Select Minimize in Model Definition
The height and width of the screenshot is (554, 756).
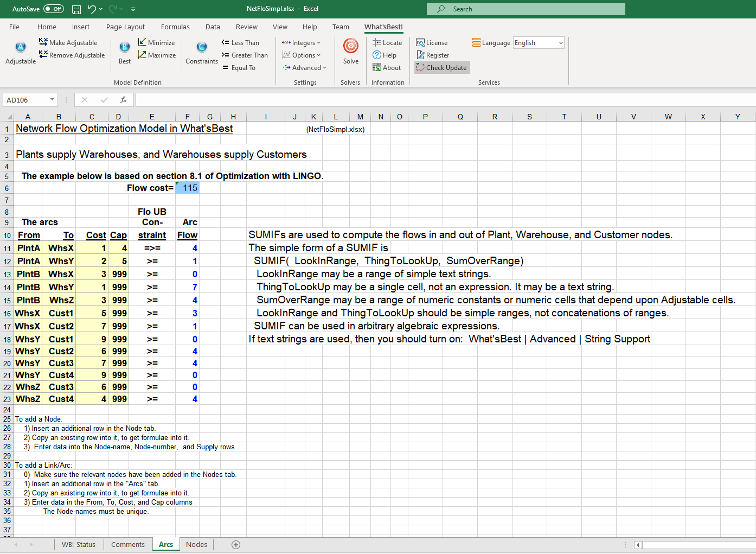point(156,43)
